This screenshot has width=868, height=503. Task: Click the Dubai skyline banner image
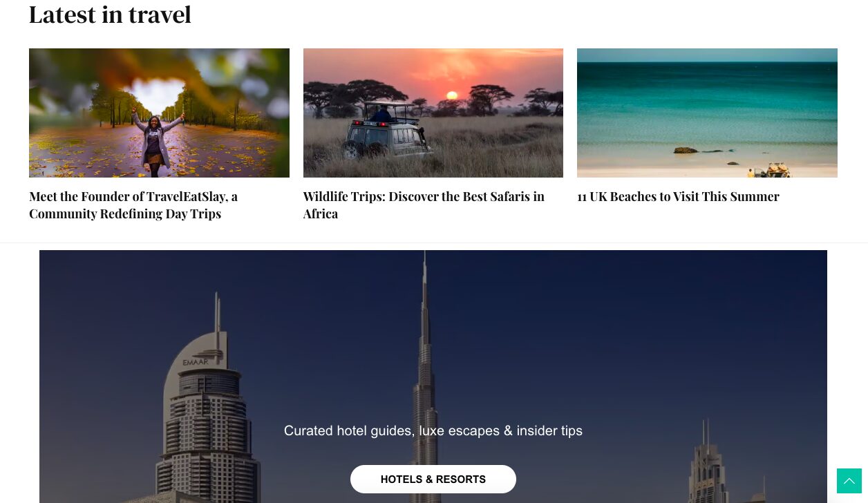tap(433, 377)
